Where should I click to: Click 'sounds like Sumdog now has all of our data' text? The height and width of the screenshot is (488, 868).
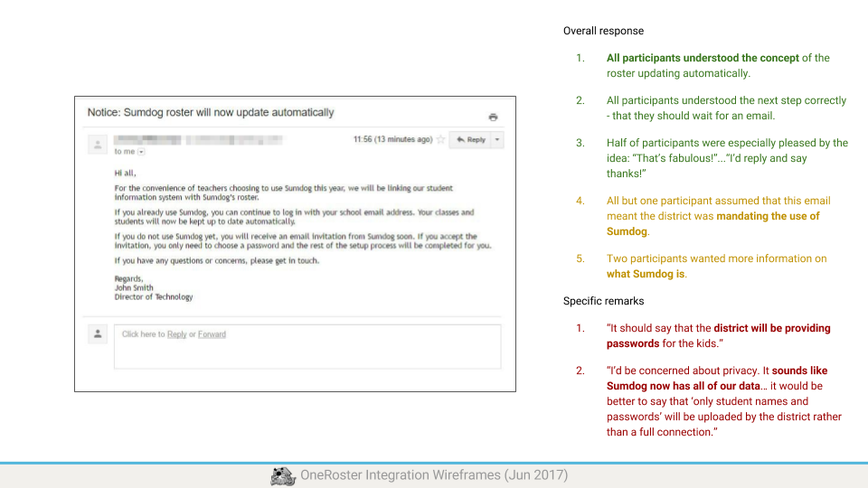click(717, 379)
